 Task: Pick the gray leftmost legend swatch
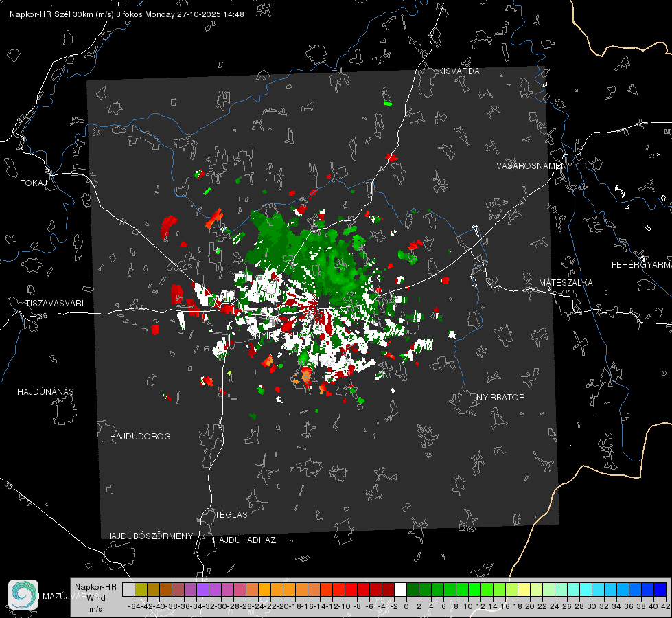point(128,589)
